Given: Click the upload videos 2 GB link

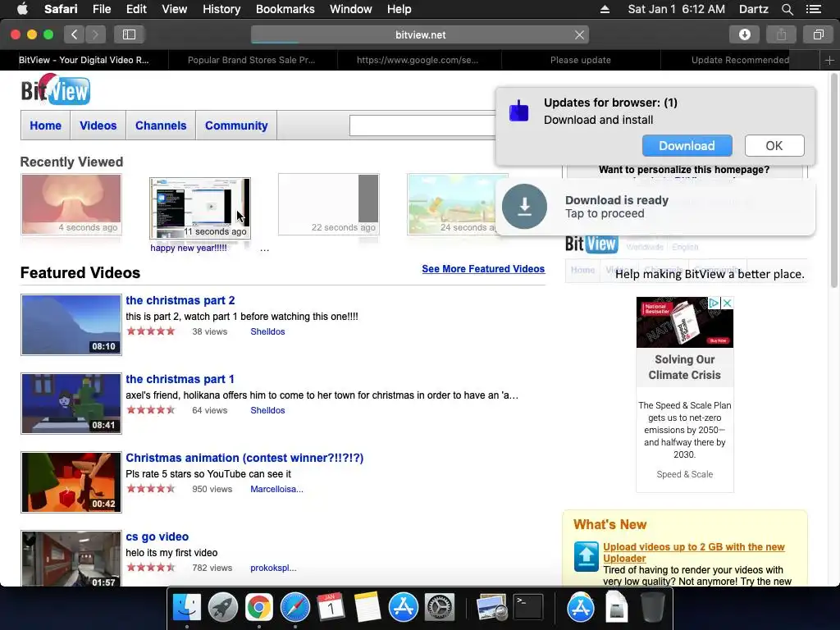Looking at the screenshot, I should tap(694, 552).
